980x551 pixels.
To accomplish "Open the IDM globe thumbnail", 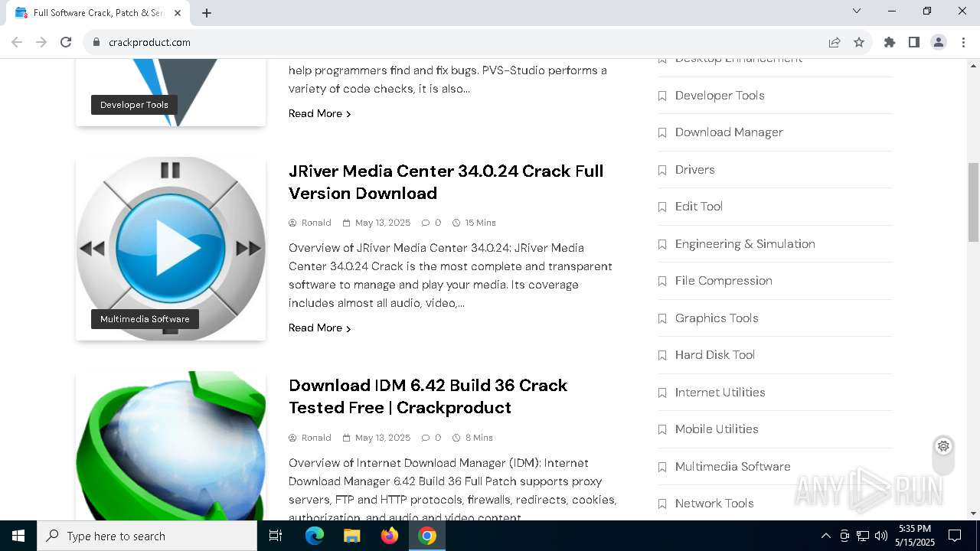I will coord(171,445).
